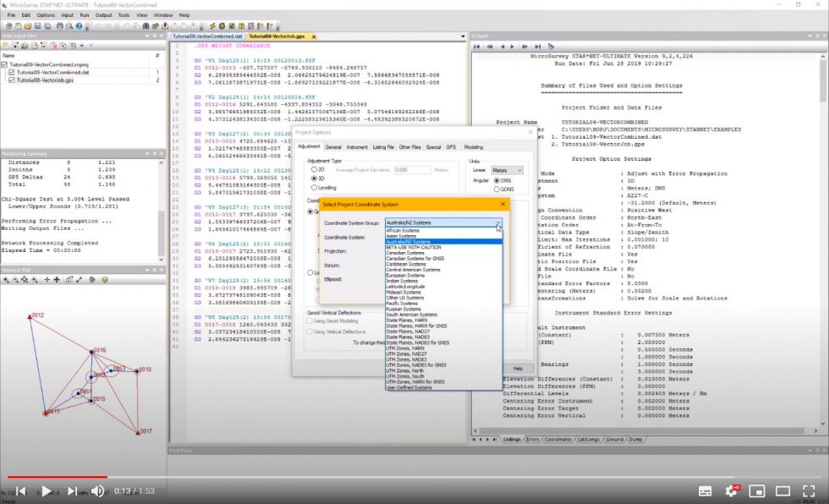The height and width of the screenshot is (504, 829).
Task: Click the binoculars find icon on toolbar
Action: 145,25
